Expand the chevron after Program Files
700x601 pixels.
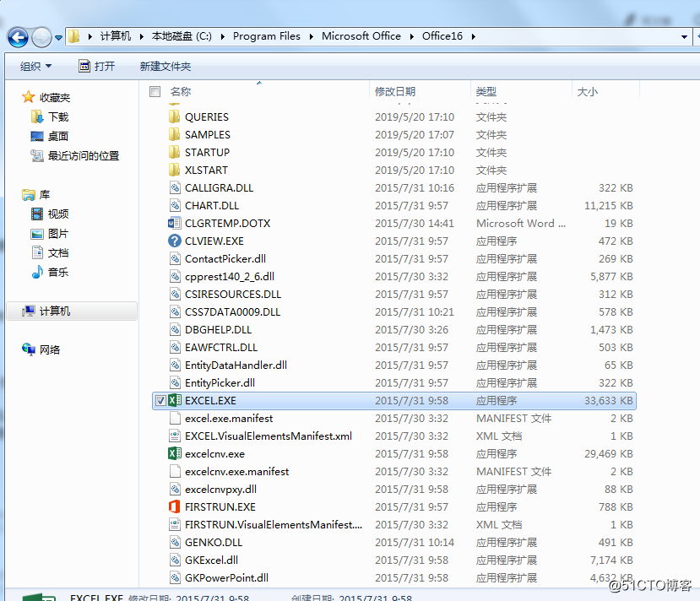[312, 36]
